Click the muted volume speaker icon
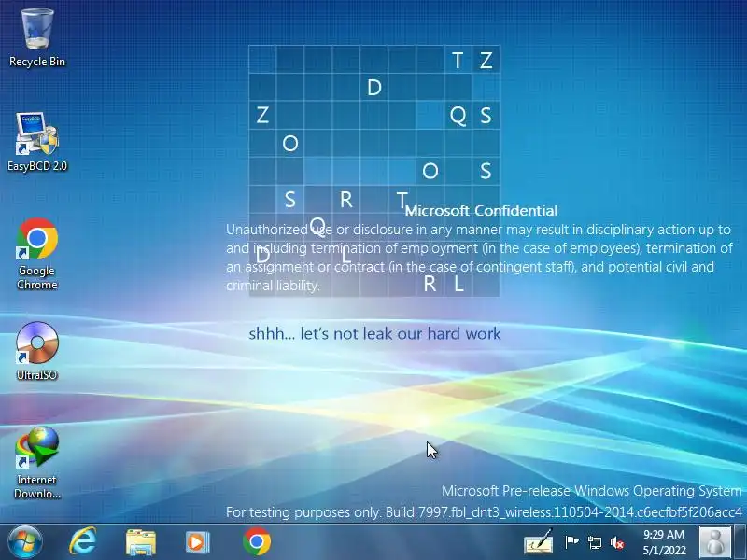 coord(617,542)
